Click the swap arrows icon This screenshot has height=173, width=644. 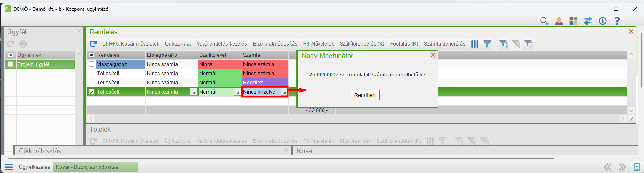point(588,21)
